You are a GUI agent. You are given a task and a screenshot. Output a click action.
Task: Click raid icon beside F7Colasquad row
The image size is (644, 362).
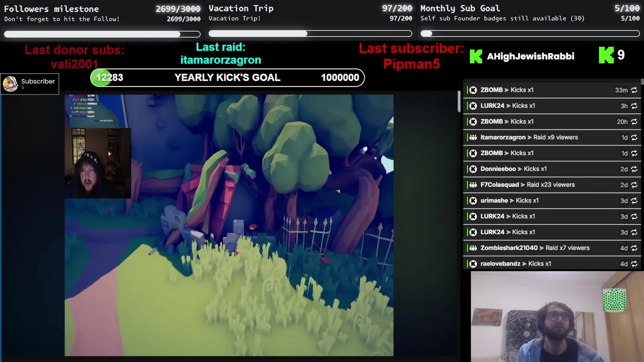pyautogui.click(x=473, y=185)
